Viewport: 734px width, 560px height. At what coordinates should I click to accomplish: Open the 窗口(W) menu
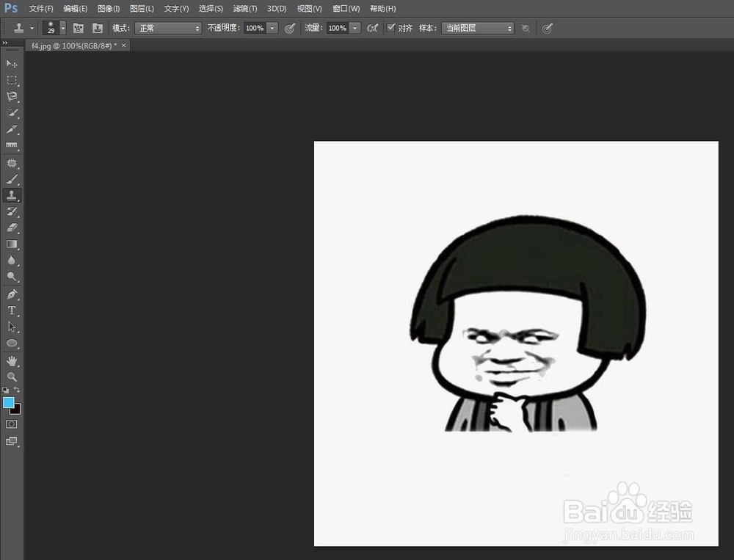(x=346, y=8)
